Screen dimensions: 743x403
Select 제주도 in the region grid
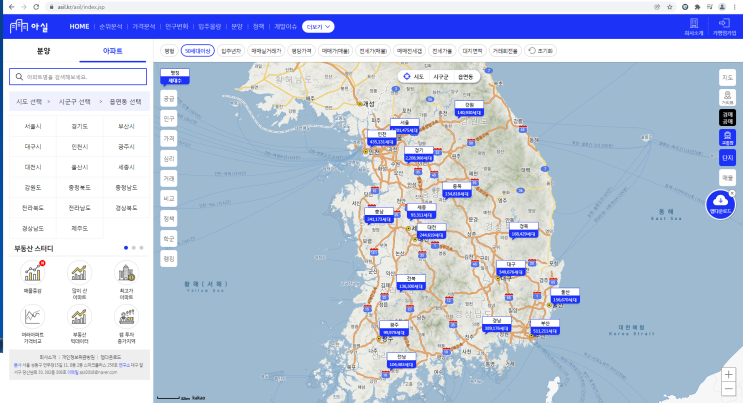(80, 228)
